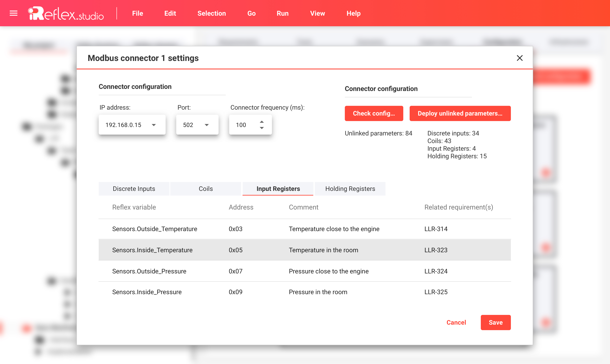Image resolution: width=610 pixels, height=364 pixels.
Task: Click the Reflex.studio logo
Action: (x=66, y=13)
